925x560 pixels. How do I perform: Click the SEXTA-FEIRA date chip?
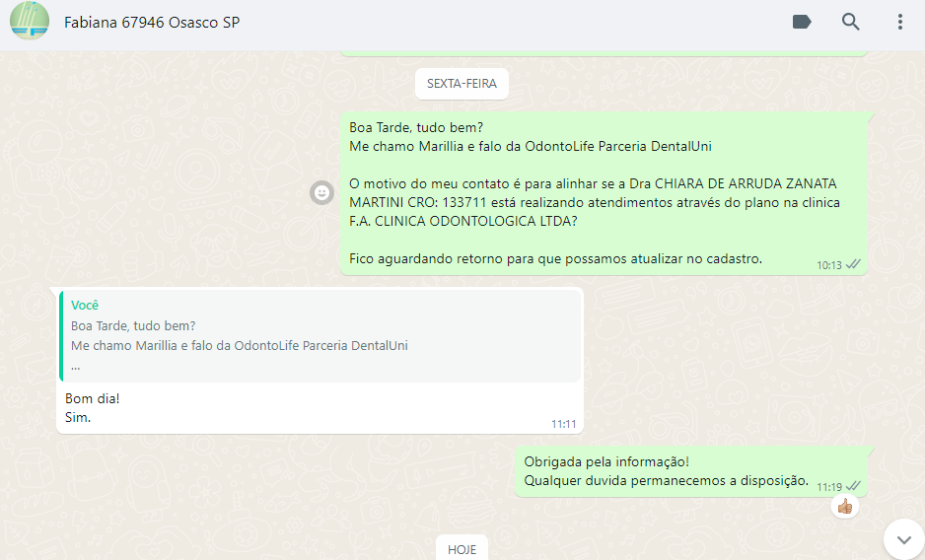[x=462, y=84]
